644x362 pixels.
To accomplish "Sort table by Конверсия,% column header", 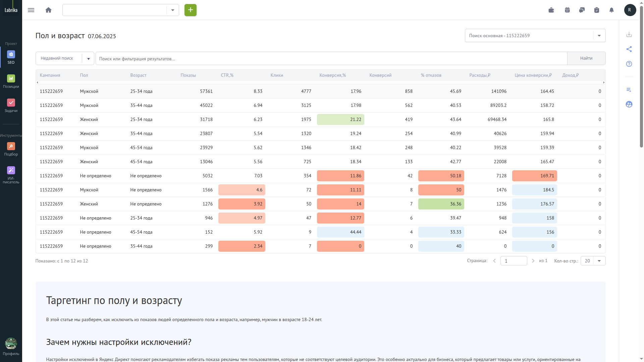I will point(332,75).
